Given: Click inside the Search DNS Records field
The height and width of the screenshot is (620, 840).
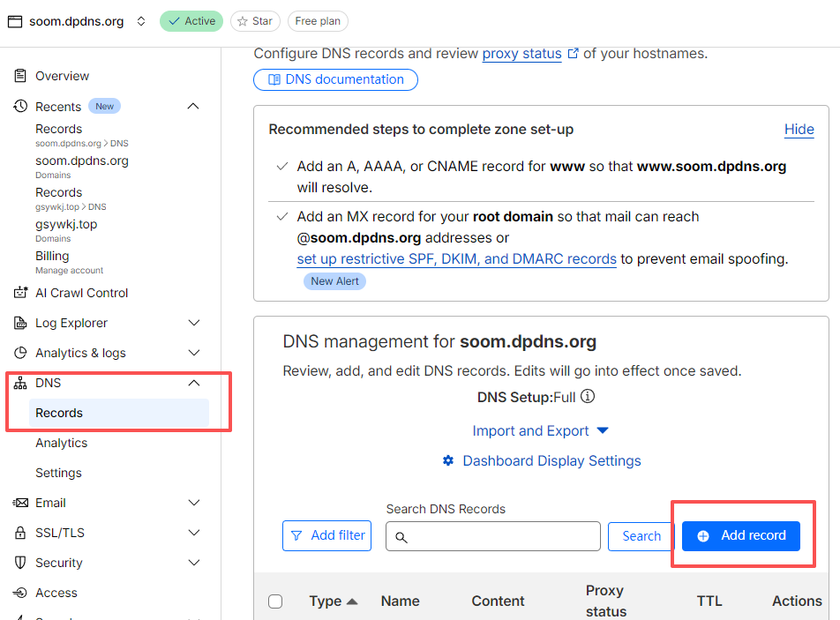Looking at the screenshot, I should [492, 536].
